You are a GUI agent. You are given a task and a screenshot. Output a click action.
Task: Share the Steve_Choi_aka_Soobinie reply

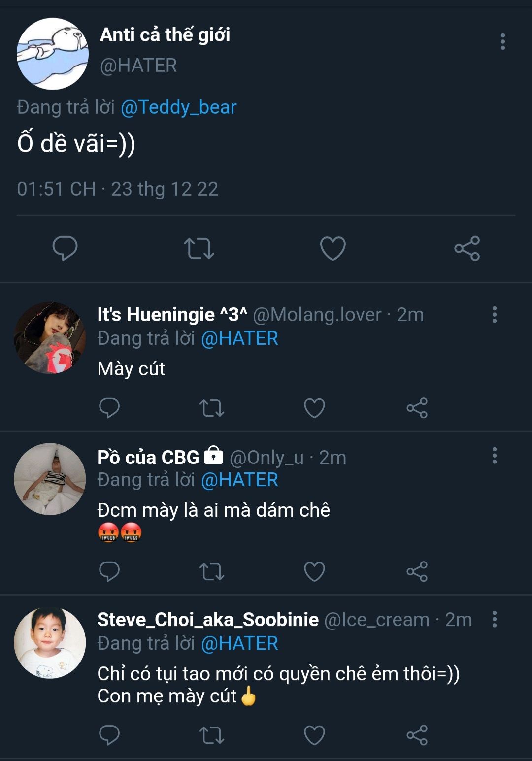pyautogui.click(x=417, y=735)
